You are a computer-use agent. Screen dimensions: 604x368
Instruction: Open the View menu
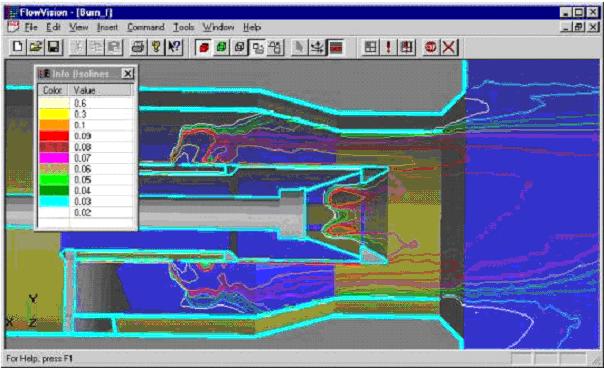click(x=79, y=27)
